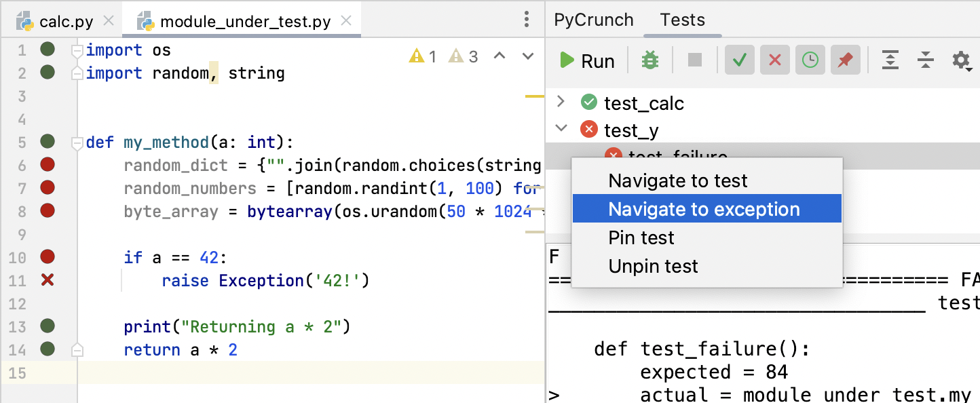Switch to the PyCrunch tab
Image resolution: width=980 pixels, height=403 pixels.
coord(594,20)
